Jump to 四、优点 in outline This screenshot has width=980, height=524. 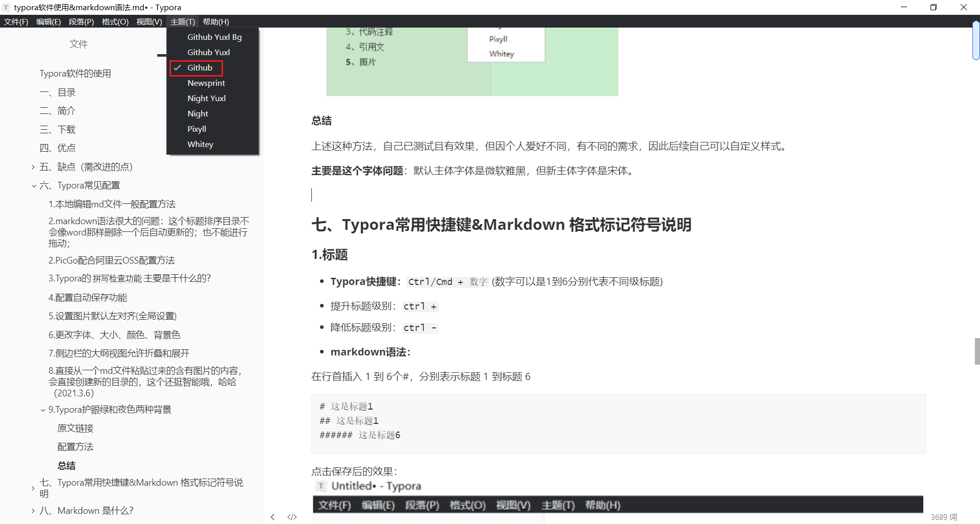[58, 148]
